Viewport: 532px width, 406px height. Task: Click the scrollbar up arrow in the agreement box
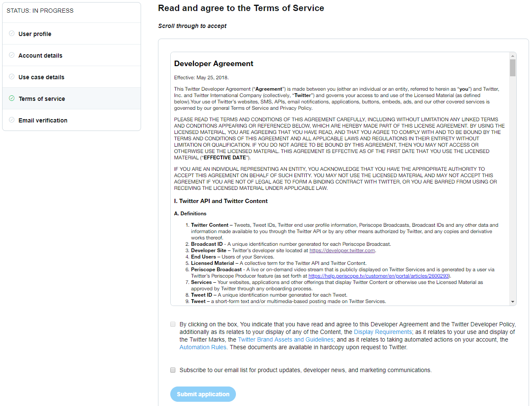coord(513,56)
